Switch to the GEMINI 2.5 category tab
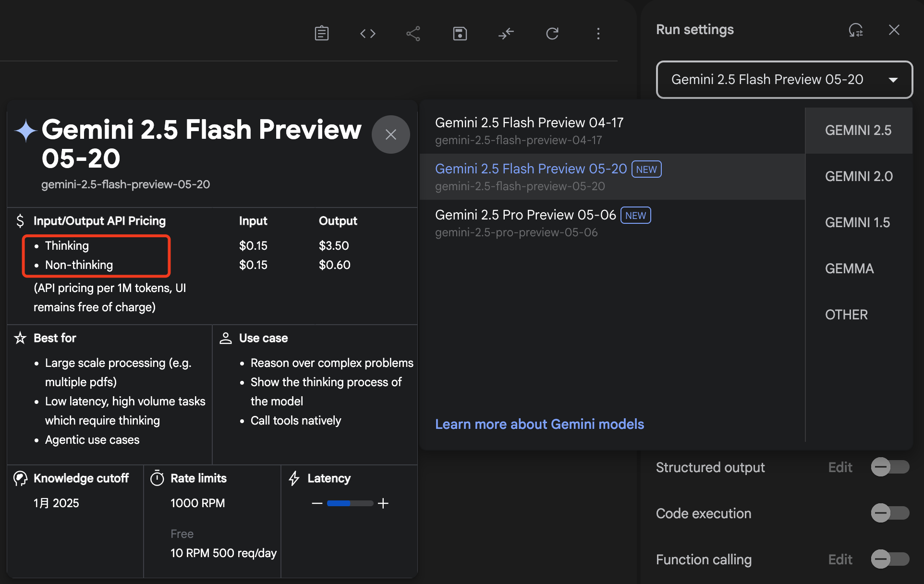The width and height of the screenshot is (924, 584). [858, 131]
